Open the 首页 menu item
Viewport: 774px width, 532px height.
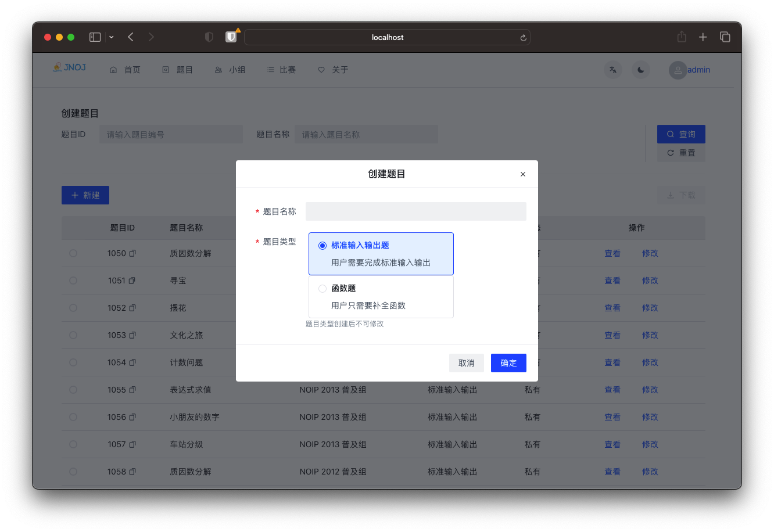[125, 70]
